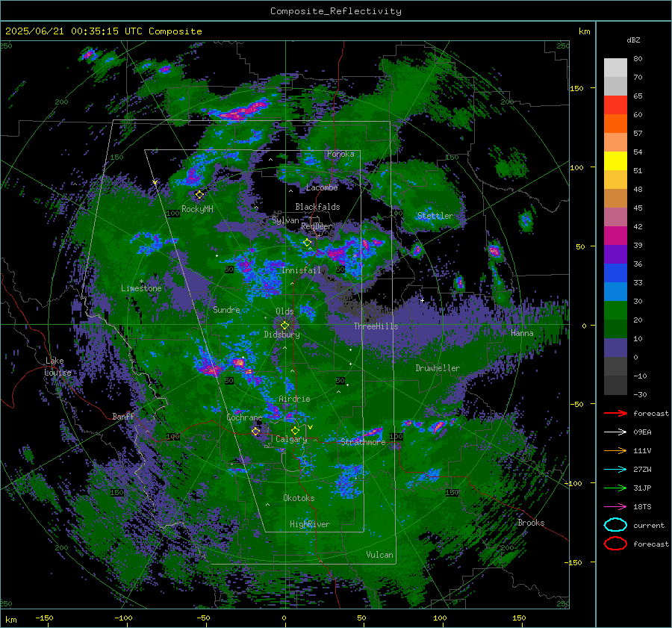The width and height of the screenshot is (672, 628).
Task: Click the Drumheller label
Action: point(438,368)
